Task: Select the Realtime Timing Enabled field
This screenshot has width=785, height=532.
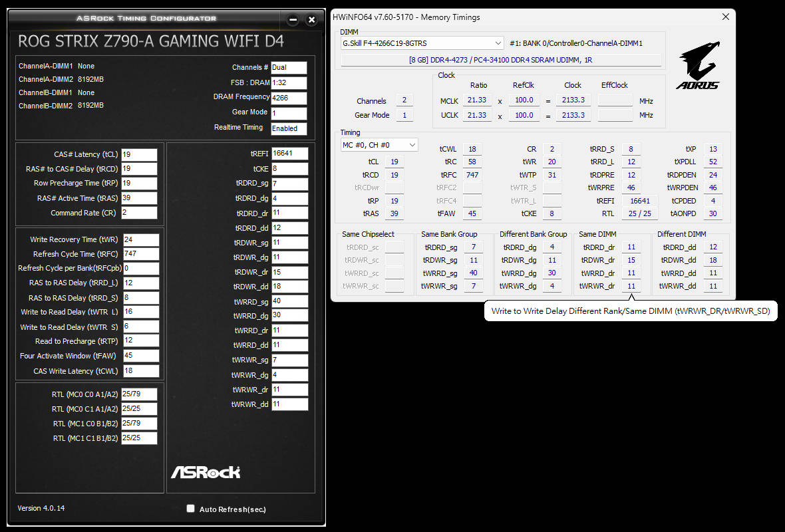Action: pyautogui.click(x=289, y=128)
